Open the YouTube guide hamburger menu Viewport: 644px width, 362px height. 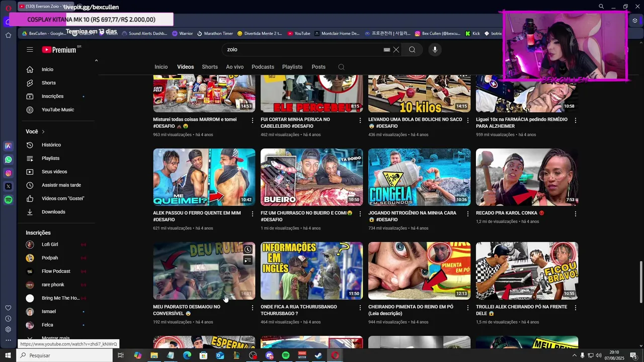30,49
